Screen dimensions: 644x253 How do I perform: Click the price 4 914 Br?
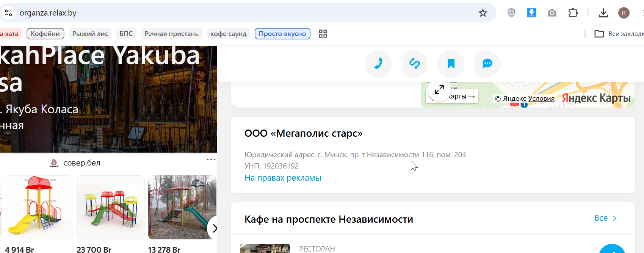tap(19, 250)
